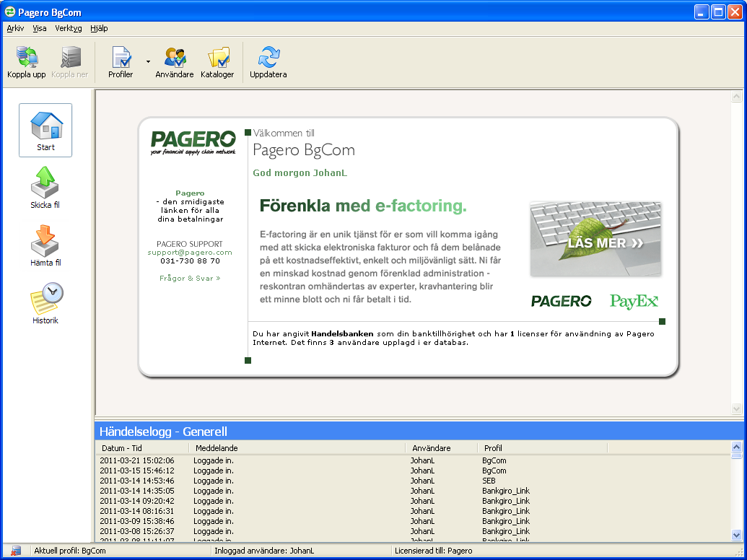The image size is (747, 560).
Task: Click the status bar connection icon
Action: pos(16,551)
